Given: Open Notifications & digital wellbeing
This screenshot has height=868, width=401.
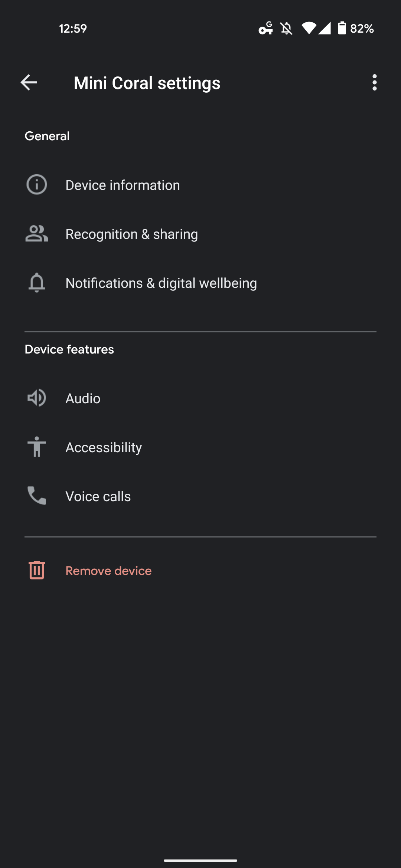Looking at the screenshot, I should point(161,283).
